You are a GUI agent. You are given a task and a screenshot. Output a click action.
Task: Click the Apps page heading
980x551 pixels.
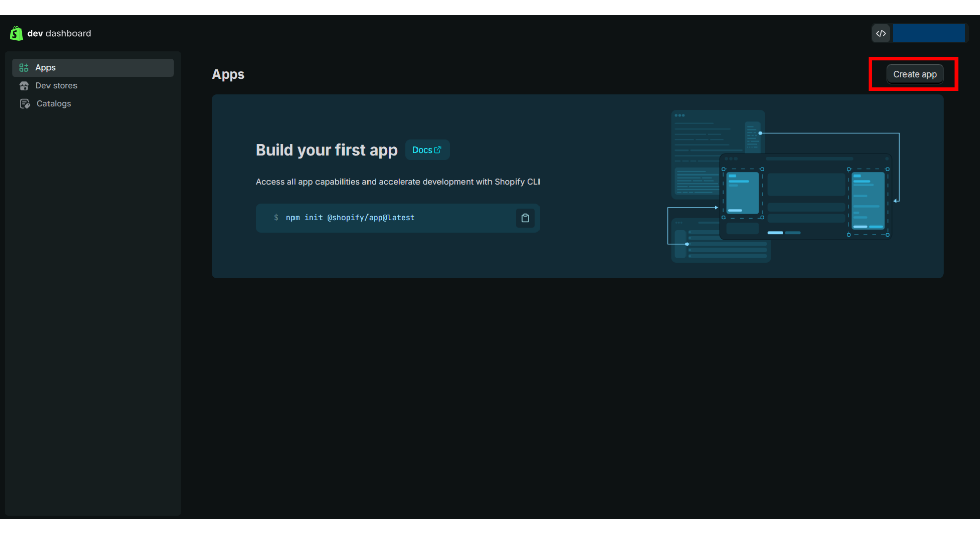pyautogui.click(x=228, y=74)
